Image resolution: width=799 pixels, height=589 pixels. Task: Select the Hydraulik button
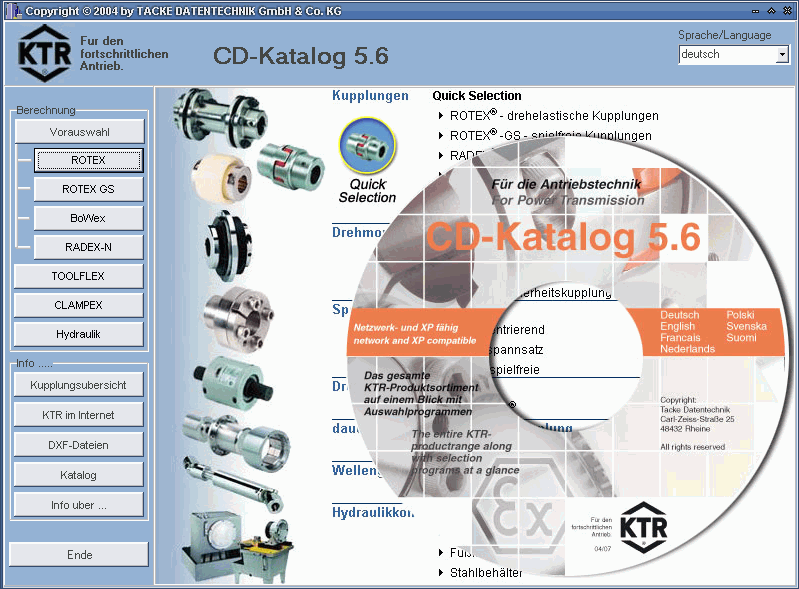click(78, 335)
